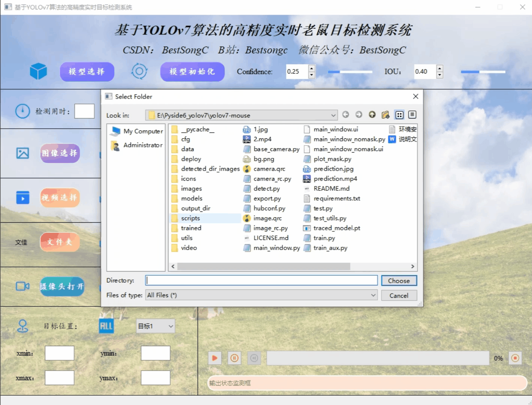532x405 pixels.
Task: Click the blue video play icon
Action: (22, 198)
